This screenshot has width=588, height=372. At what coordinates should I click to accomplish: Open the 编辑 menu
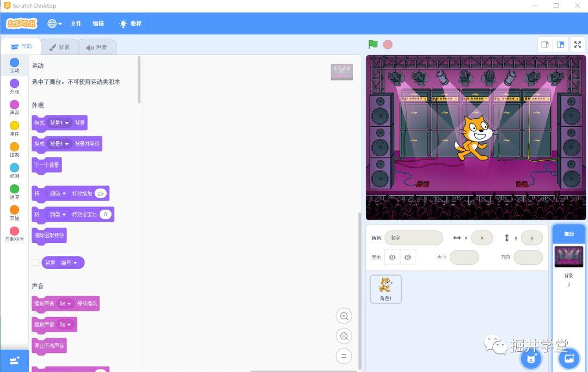(98, 23)
